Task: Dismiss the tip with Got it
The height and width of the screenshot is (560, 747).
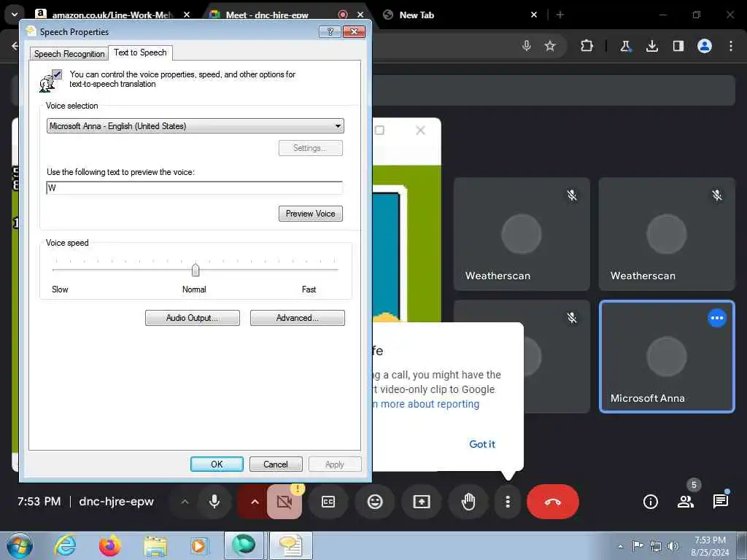Action: [x=482, y=444]
